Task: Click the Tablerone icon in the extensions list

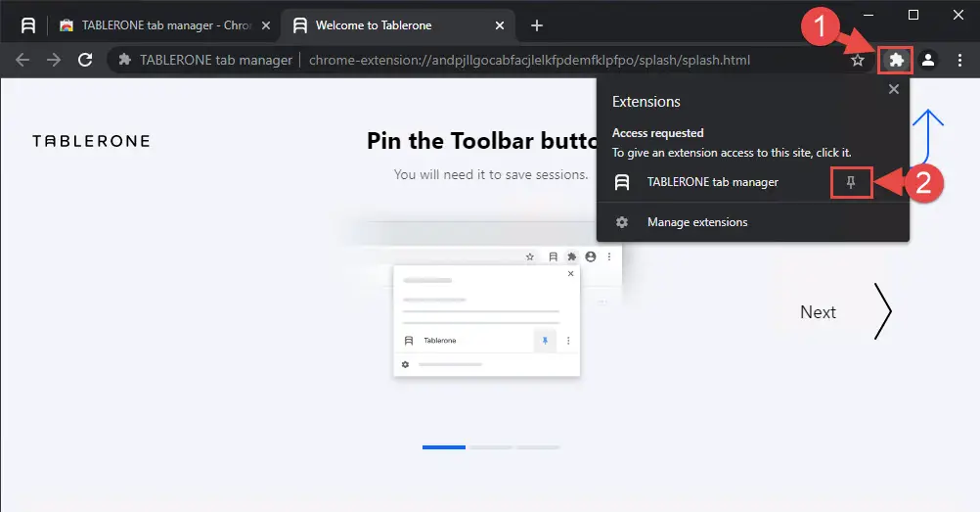Action: (x=622, y=182)
